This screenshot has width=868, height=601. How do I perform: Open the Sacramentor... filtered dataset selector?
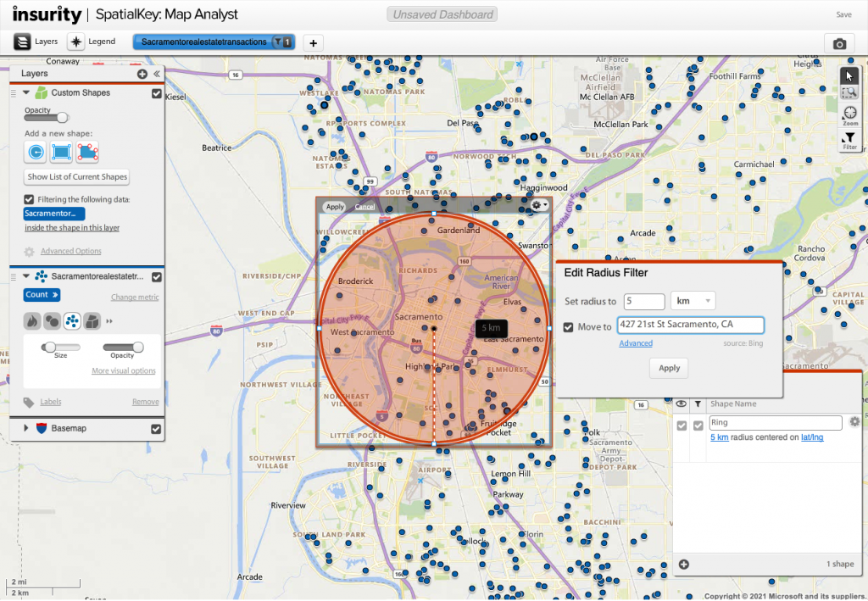[x=54, y=214]
